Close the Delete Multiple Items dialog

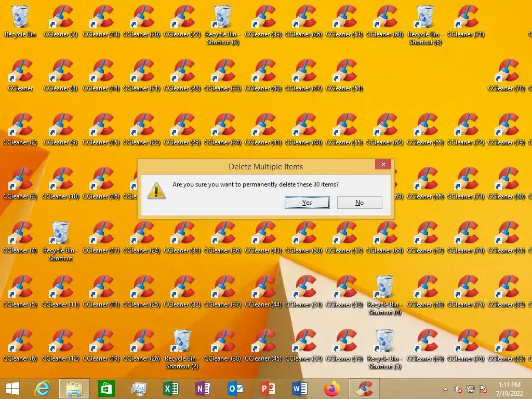coord(383,165)
